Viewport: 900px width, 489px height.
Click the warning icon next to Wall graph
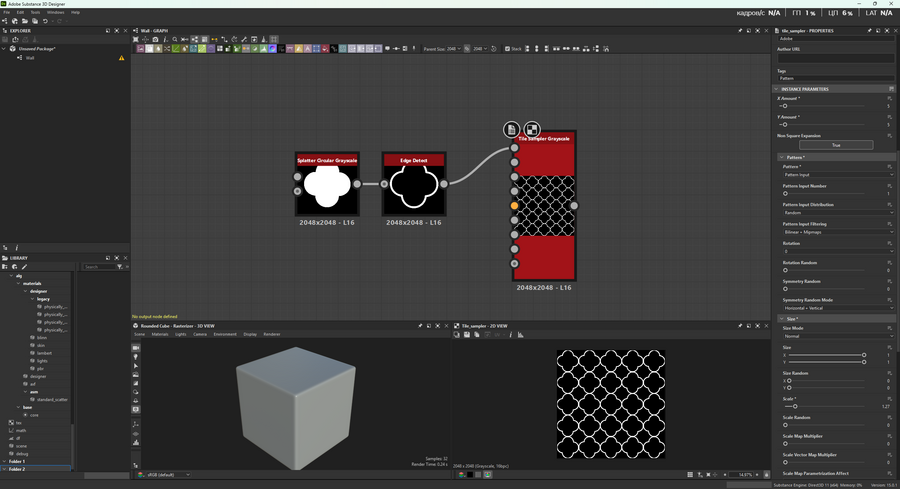coord(122,58)
